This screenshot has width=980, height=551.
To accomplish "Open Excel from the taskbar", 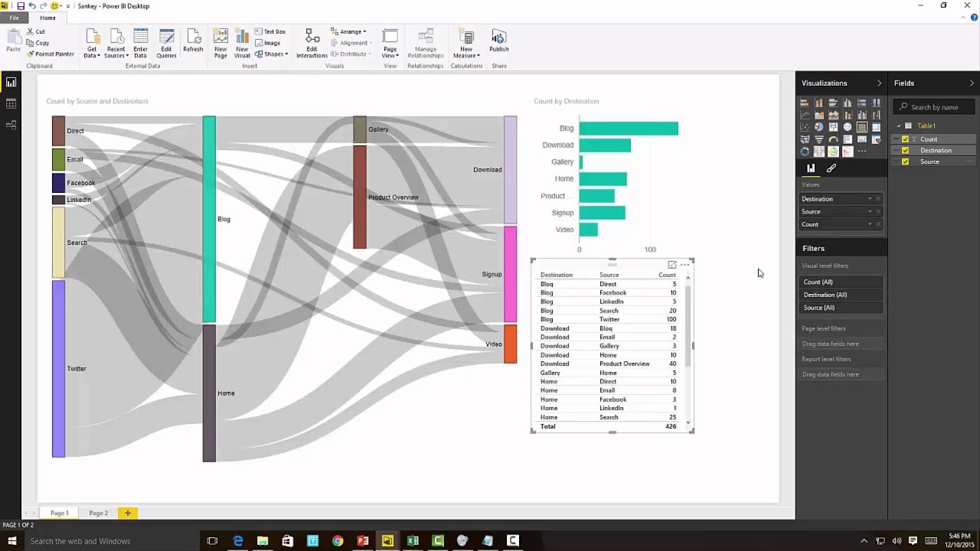I will click(x=413, y=541).
